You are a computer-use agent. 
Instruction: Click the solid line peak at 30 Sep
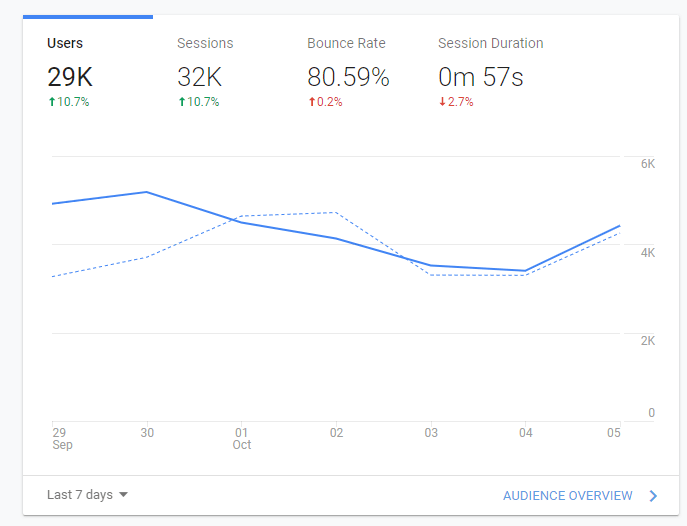coord(147,192)
